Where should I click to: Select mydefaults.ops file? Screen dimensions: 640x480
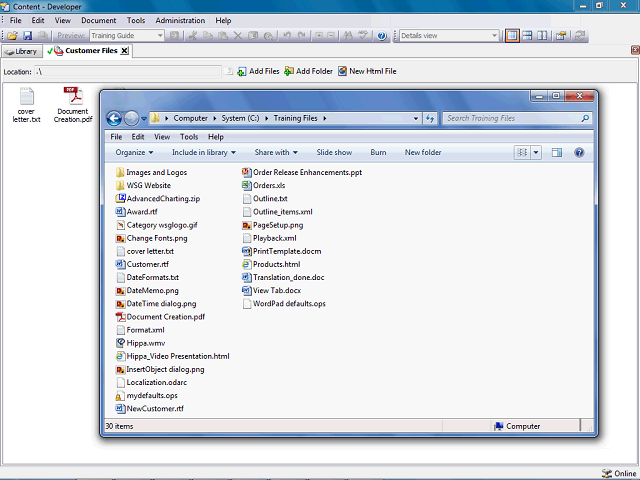(147, 396)
